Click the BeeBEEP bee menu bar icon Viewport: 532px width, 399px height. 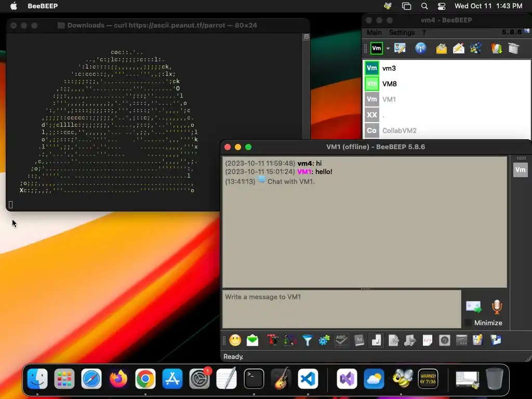388,6
